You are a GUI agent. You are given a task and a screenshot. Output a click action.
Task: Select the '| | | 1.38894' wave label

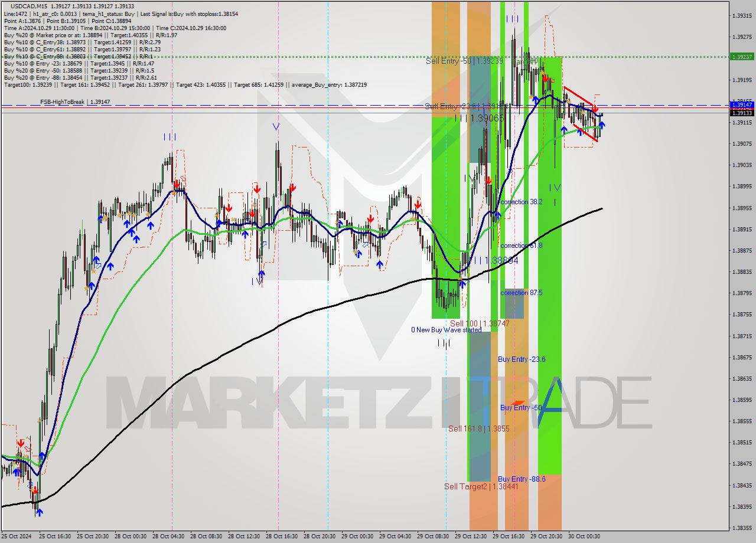pyautogui.click(x=494, y=260)
